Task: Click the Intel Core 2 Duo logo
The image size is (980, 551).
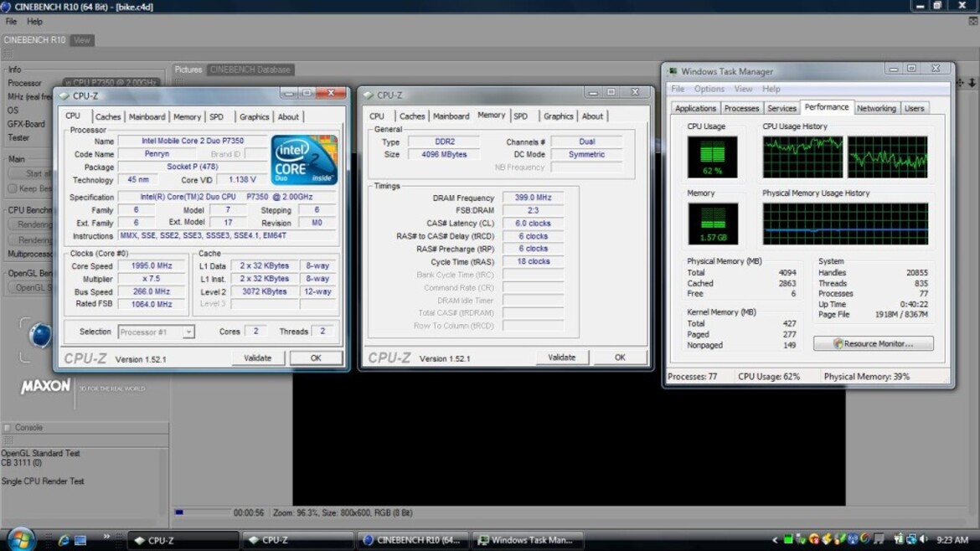Action: tap(304, 160)
